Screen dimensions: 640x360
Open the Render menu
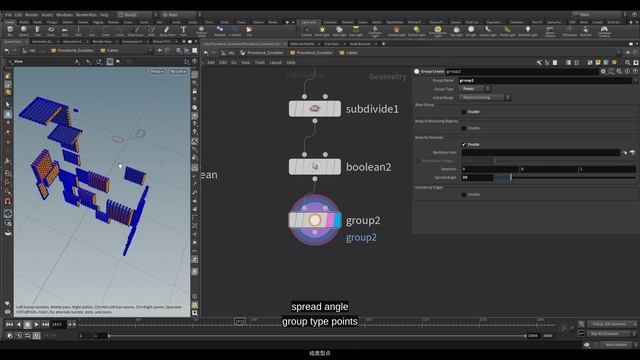pyautogui.click(x=32, y=15)
